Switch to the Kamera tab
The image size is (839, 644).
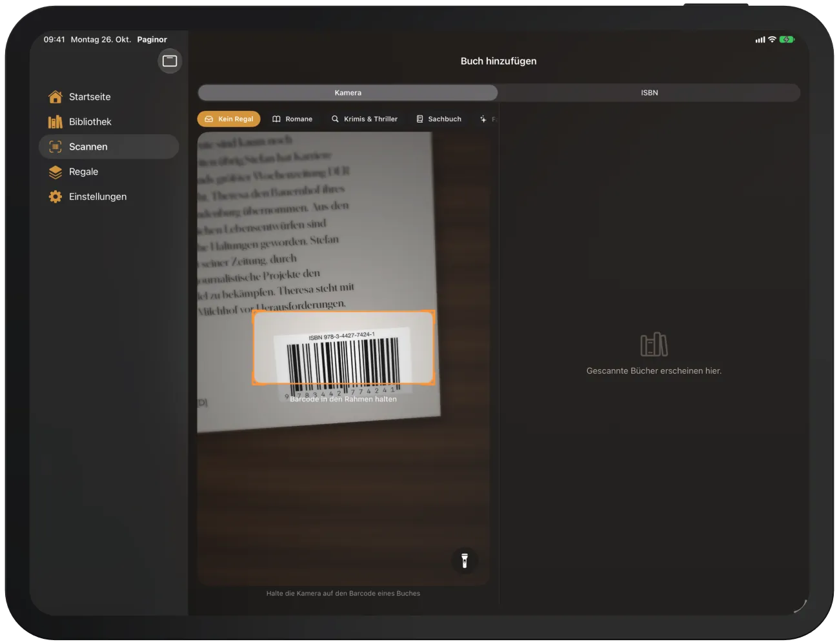348,93
